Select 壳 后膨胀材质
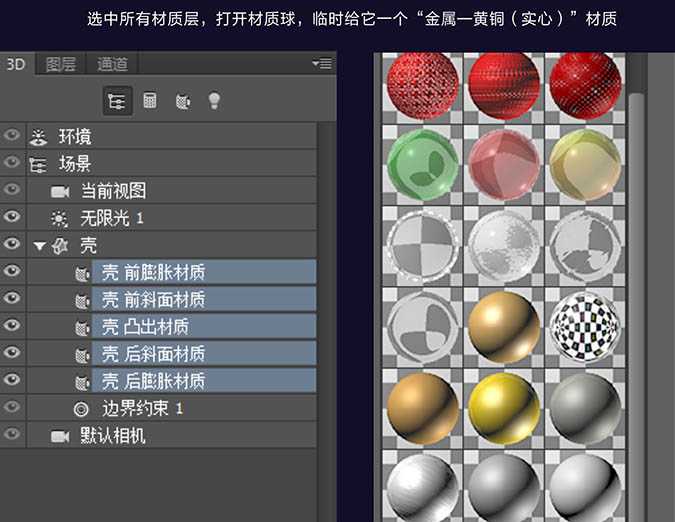Screen dimensions: 675x522 pyautogui.click(x=204, y=380)
